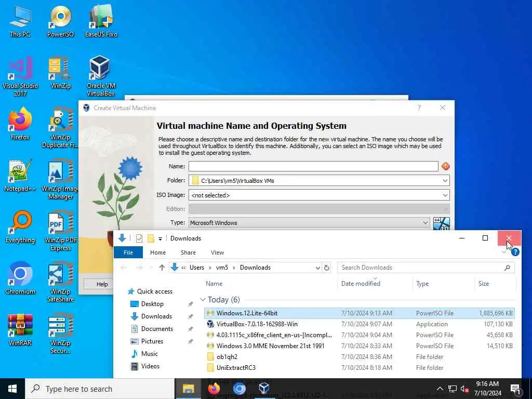Select VirtualBox-7.0.18-162988-Win installer file
The width and height of the screenshot is (532, 399).
(x=360, y=324)
